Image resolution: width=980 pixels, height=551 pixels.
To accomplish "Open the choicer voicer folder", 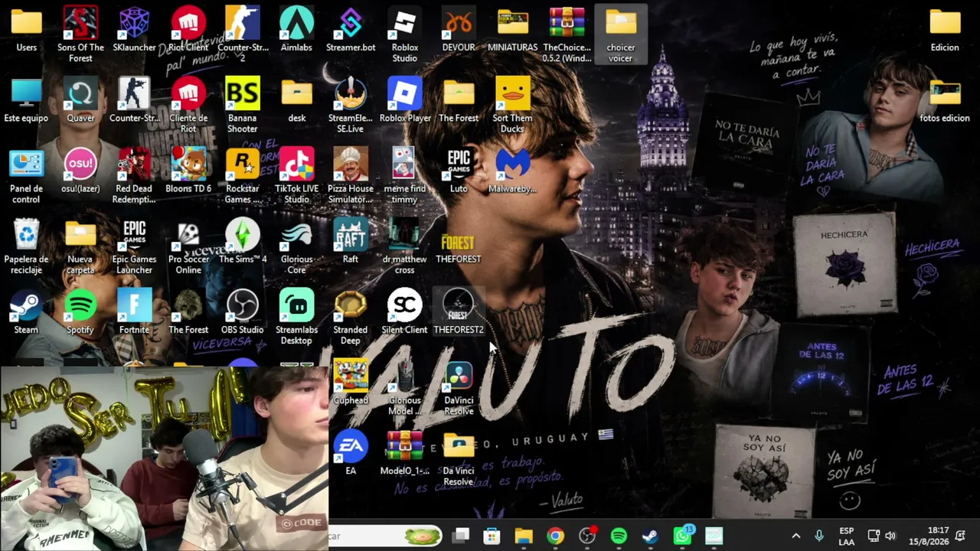I will click(621, 34).
